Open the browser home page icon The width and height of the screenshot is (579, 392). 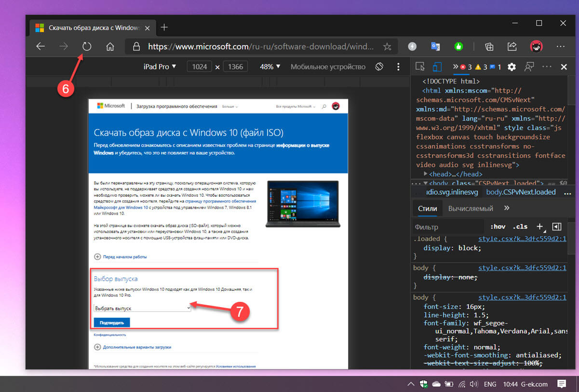coord(110,47)
